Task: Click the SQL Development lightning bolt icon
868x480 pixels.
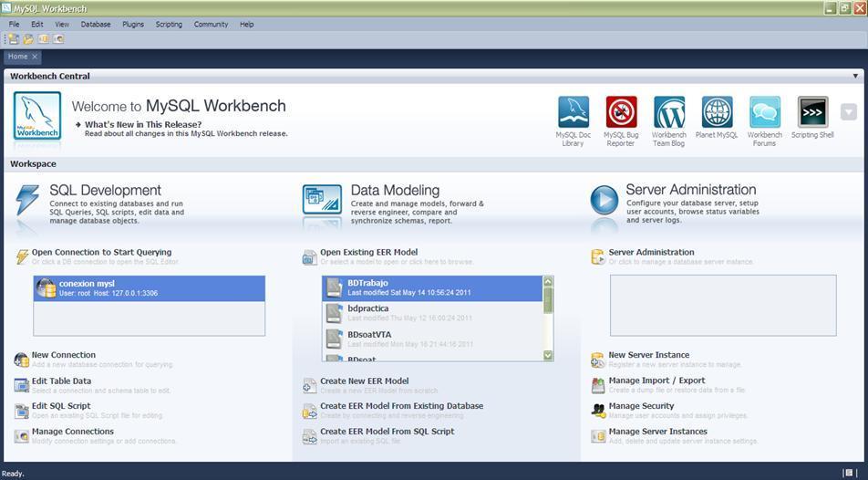Action: tap(27, 199)
